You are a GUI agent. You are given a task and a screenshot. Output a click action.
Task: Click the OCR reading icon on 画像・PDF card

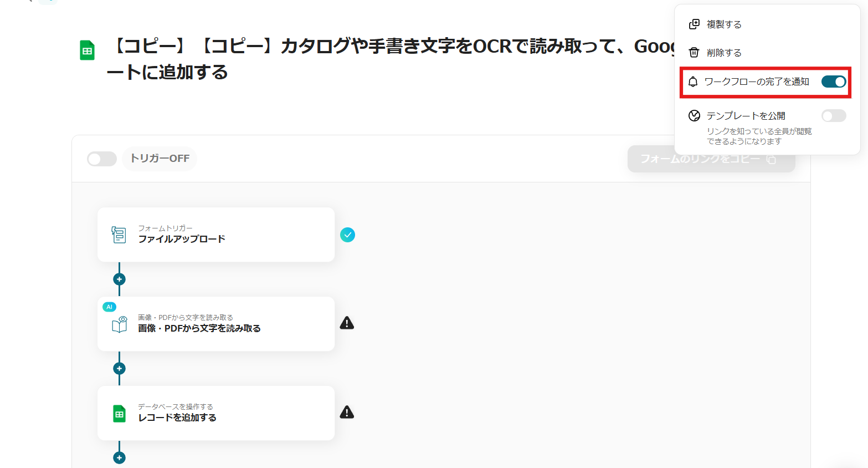point(120,324)
